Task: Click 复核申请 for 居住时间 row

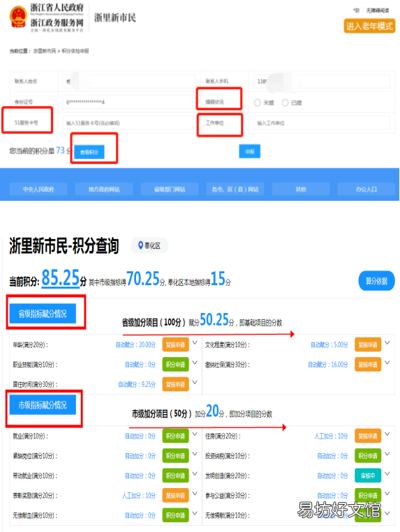Action: click(175, 384)
